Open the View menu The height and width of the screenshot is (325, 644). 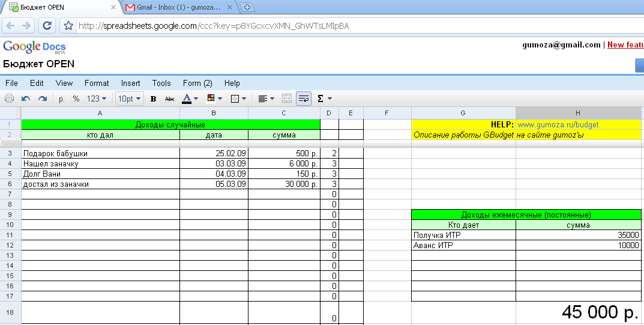tap(64, 83)
